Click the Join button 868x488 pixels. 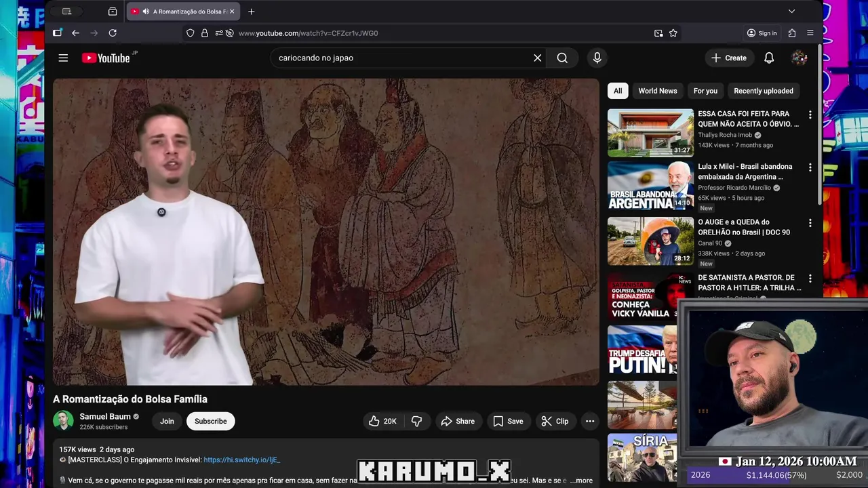tap(167, 422)
